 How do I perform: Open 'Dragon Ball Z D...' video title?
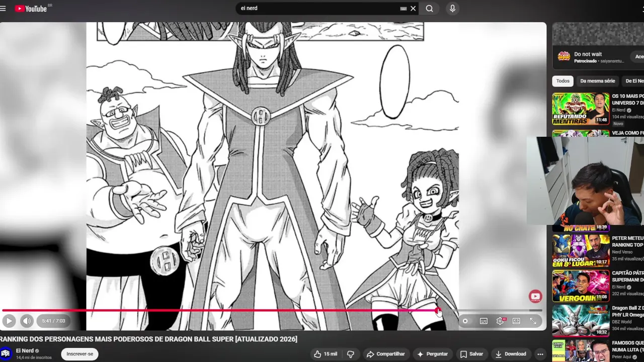coord(627,311)
